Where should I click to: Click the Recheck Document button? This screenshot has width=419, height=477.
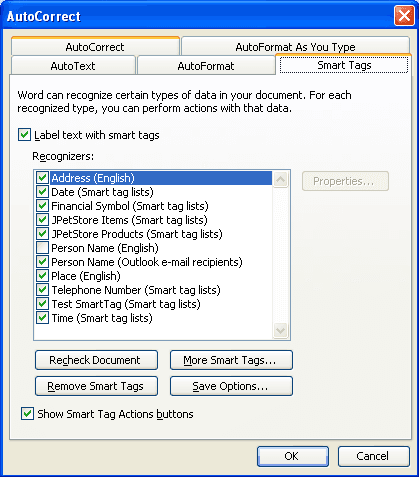click(96, 360)
